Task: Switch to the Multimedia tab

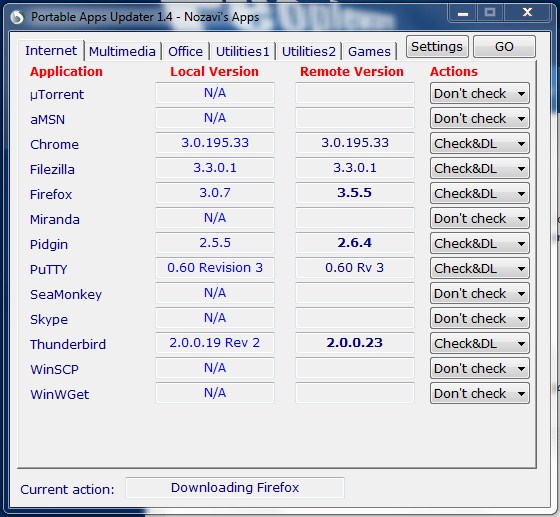Action: 122,51
